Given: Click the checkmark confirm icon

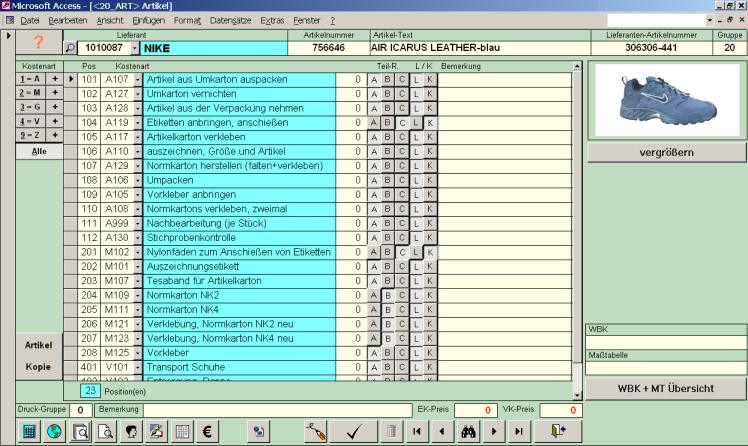Looking at the screenshot, I should click(353, 431).
